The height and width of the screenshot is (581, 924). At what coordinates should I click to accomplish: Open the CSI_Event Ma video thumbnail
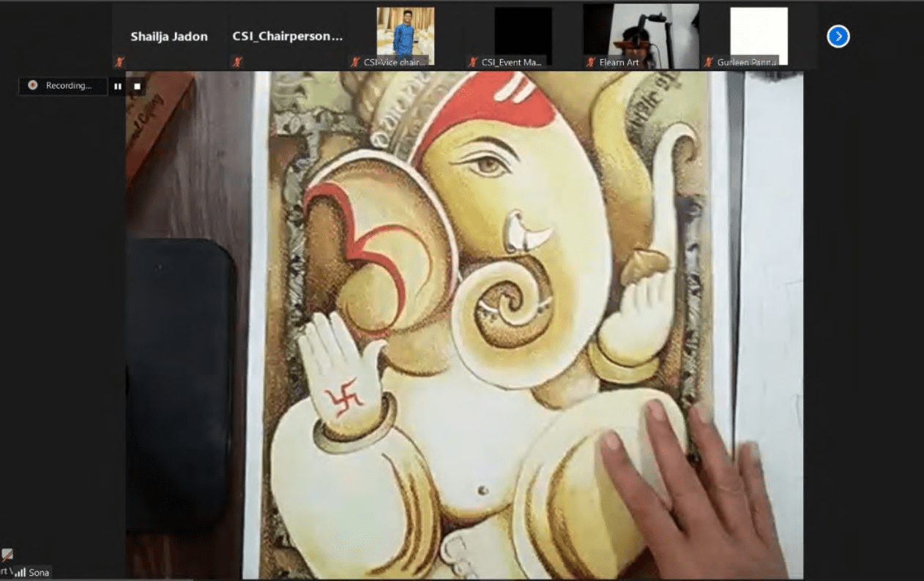tap(523, 37)
